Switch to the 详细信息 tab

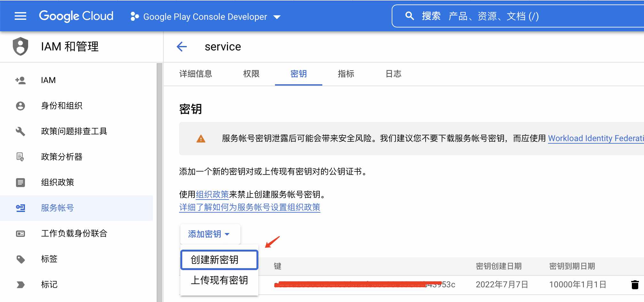click(196, 74)
